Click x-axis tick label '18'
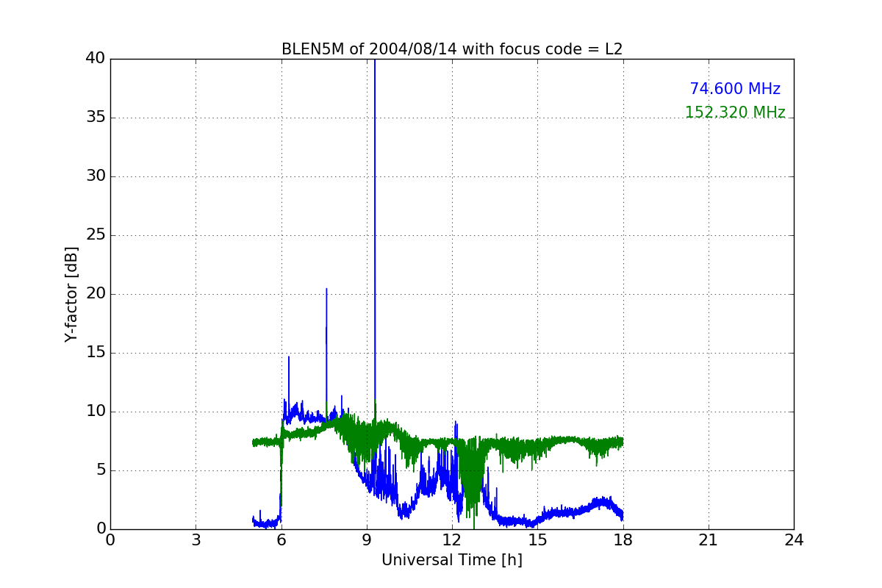The image size is (882, 588). pyautogui.click(x=623, y=539)
